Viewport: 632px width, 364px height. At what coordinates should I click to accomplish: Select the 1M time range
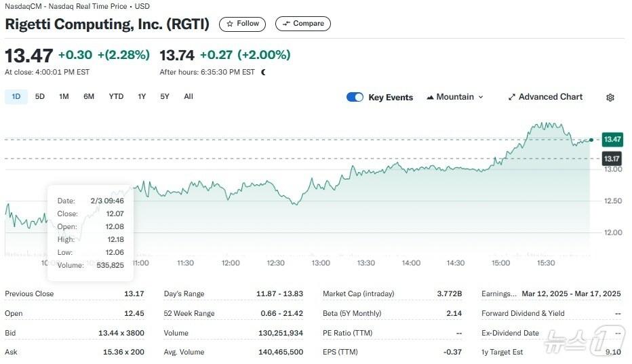click(x=64, y=96)
